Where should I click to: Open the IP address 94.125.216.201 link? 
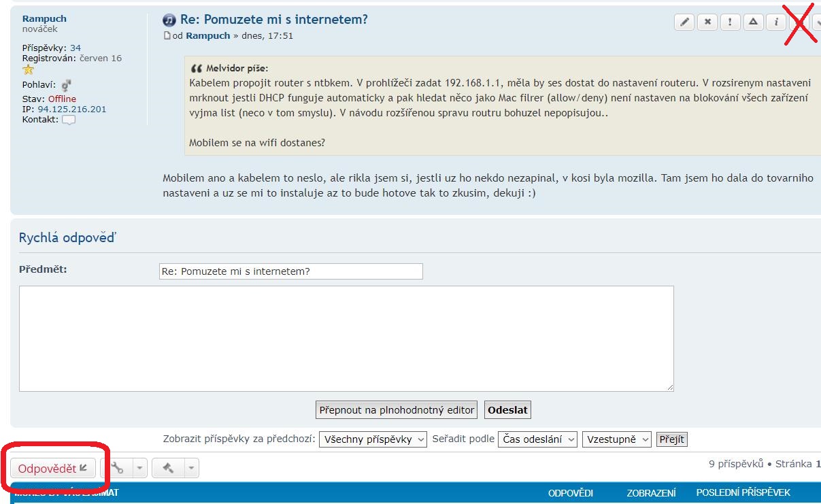click(71, 110)
